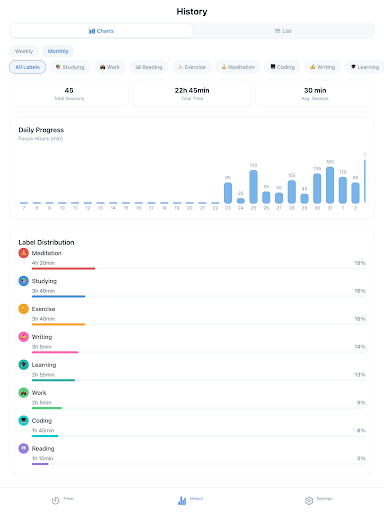This screenshot has width=384, height=512.
Task: Click the Meditation icon in Label Distribution
Action: coord(23,253)
